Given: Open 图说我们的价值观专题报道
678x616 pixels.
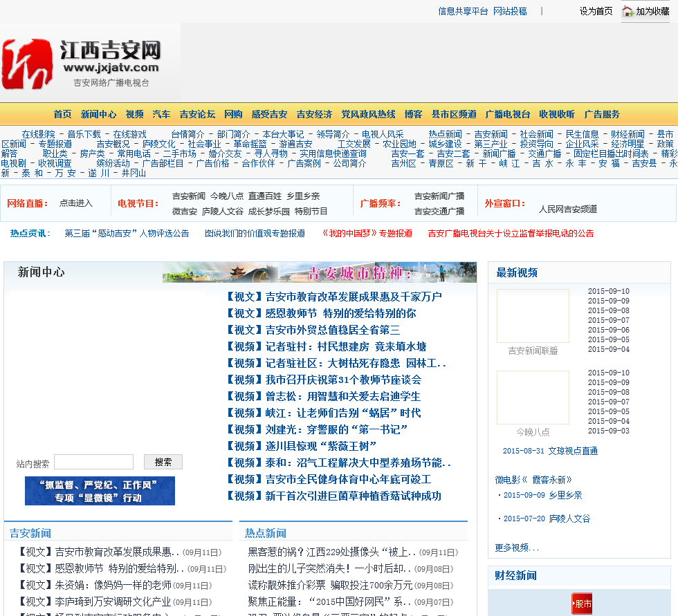Looking at the screenshot, I should [x=255, y=233].
